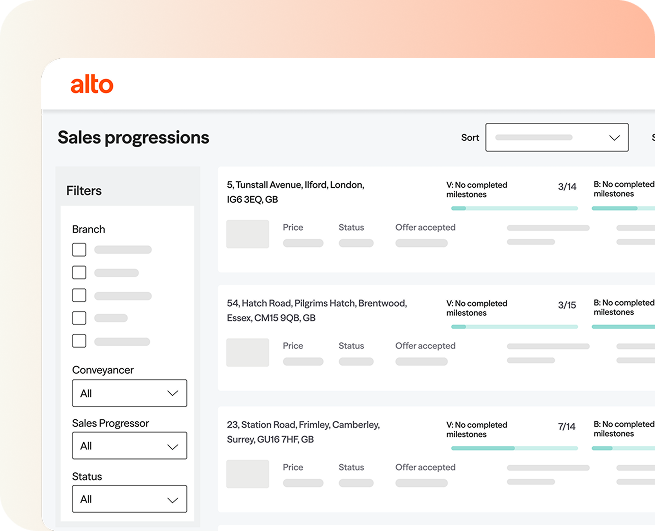655x531 pixels.
Task: Select the 54, Hatch Road address
Action: coord(316,310)
